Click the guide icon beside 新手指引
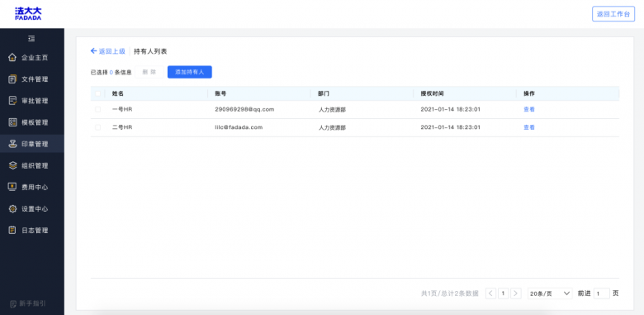The height and width of the screenshot is (315, 644). 12,304
